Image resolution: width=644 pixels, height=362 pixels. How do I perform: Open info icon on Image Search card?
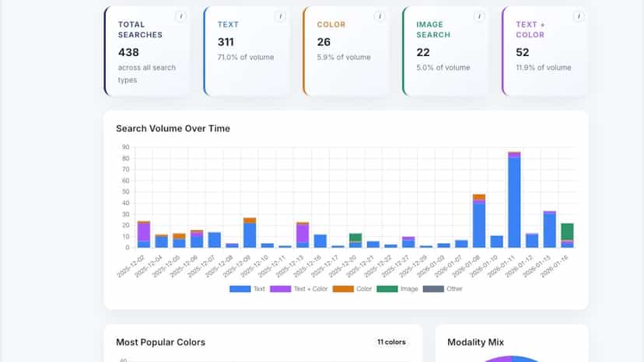click(x=479, y=16)
